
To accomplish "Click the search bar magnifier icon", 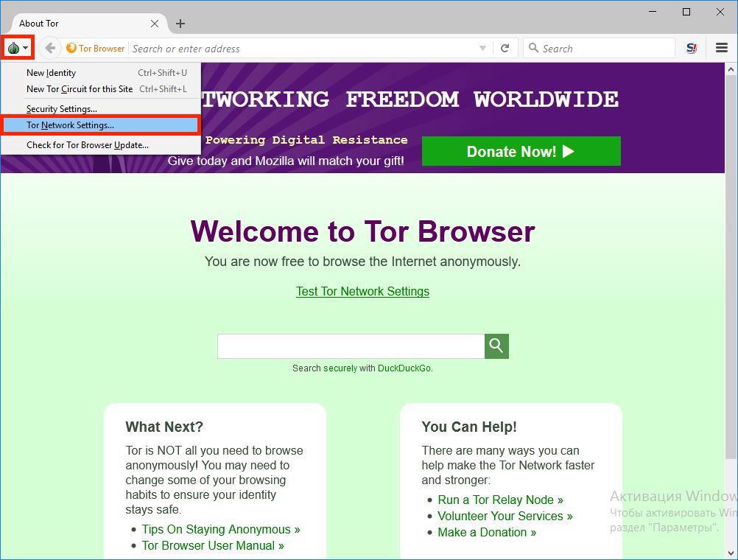I will pyautogui.click(x=533, y=48).
